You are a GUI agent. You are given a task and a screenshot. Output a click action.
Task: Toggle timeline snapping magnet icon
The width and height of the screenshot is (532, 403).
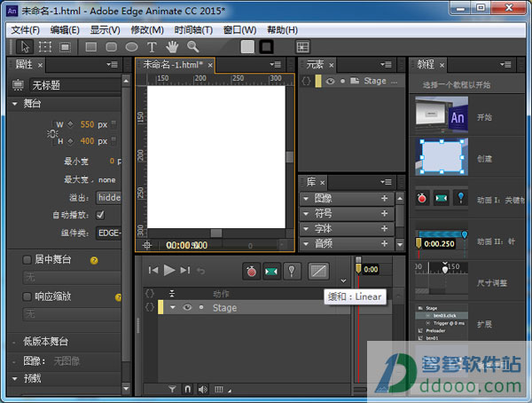[188, 389]
